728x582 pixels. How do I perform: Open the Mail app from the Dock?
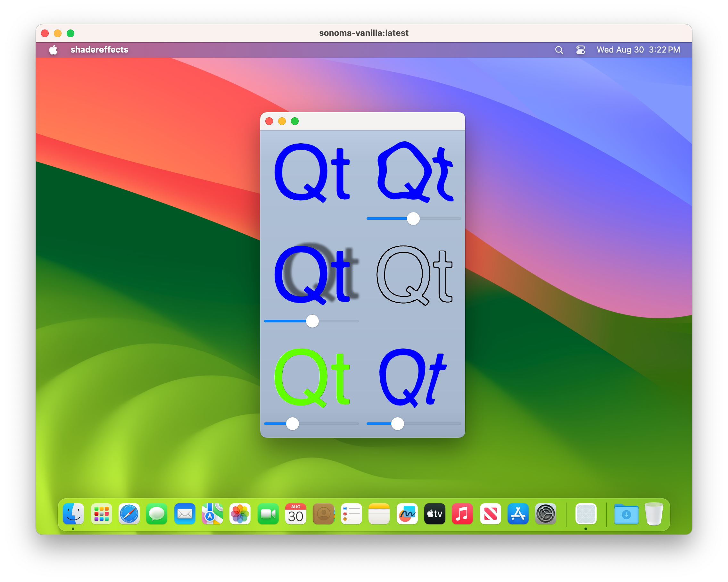tap(185, 514)
